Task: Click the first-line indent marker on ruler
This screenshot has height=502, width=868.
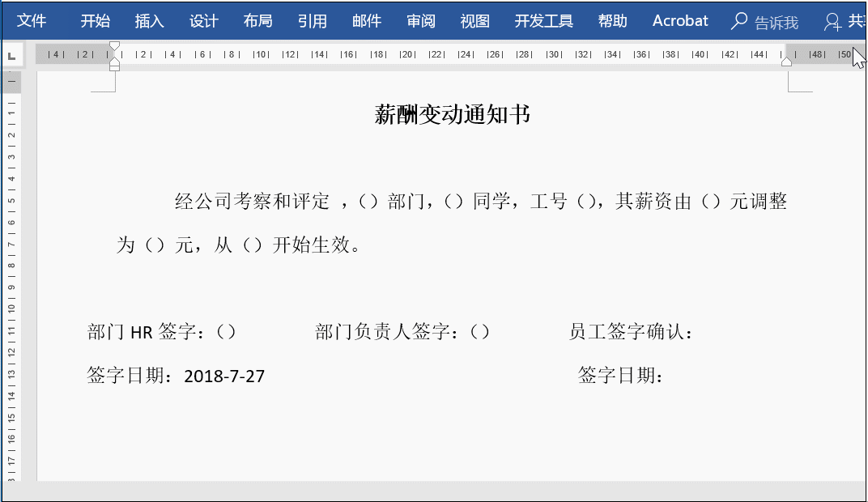Action: point(116,46)
